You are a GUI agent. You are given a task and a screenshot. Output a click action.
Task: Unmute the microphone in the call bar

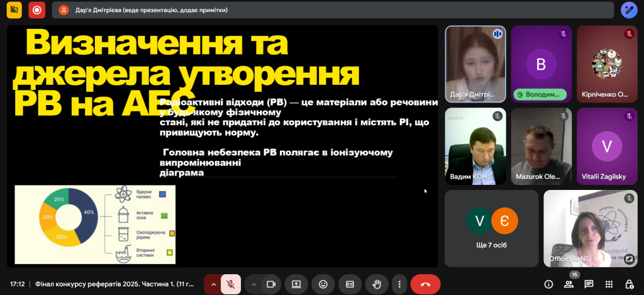[x=231, y=284]
